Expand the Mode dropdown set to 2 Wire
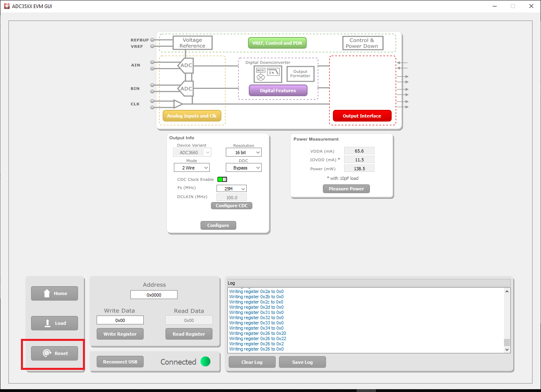Image resolution: width=541 pixels, height=392 pixels. point(192,168)
